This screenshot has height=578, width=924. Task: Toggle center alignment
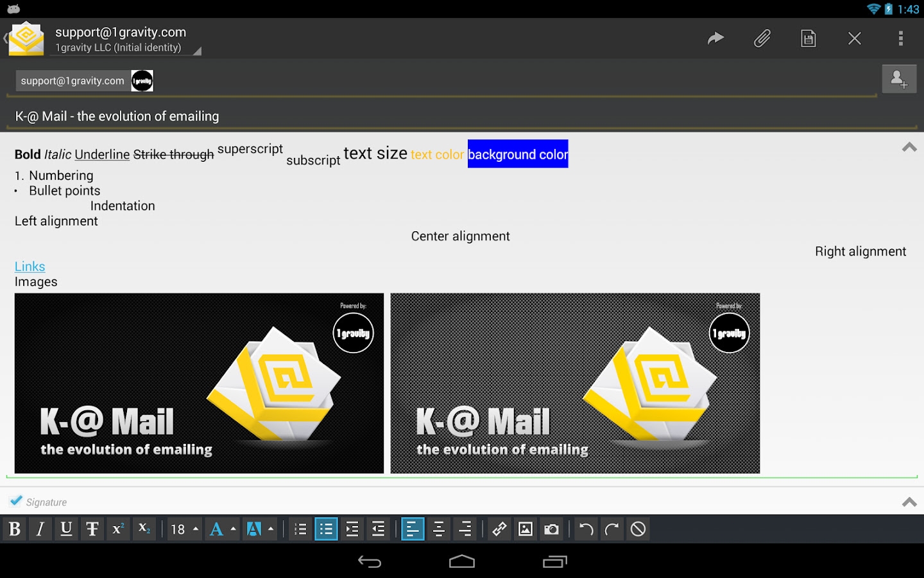click(x=438, y=529)
